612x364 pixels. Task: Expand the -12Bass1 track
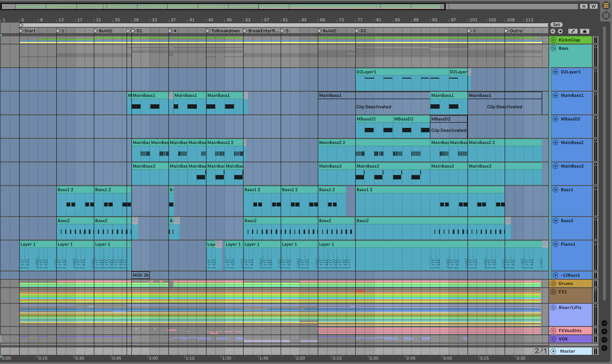(x=555, y=275)
